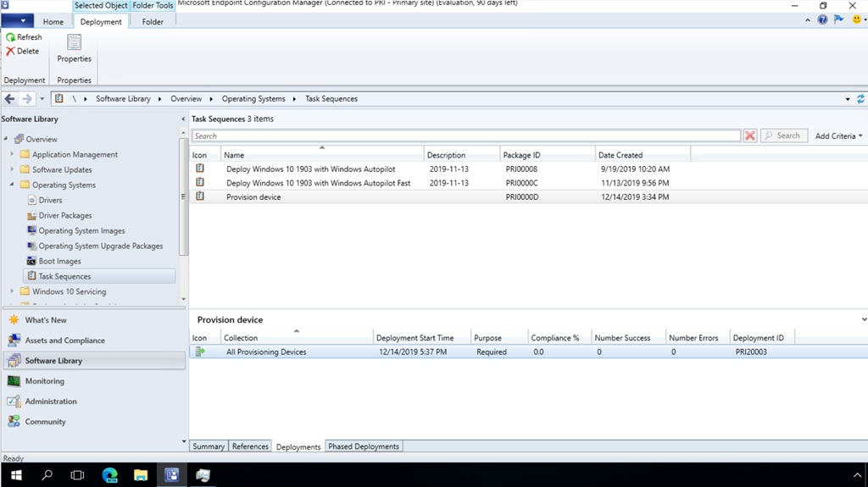Open Properties from the ribbon
The height and width of the screenshot is (487, 868).
pyautogui.click(x=74, y=47)
